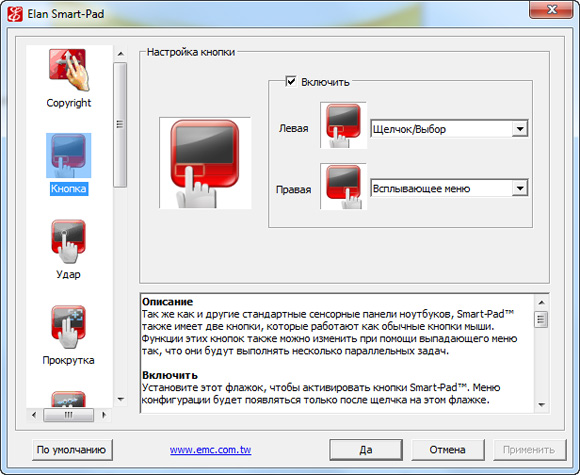The width and height of the screenshot is (580, 475).
Task: Click the Отмена cancel button
Action: click(448, 450)
